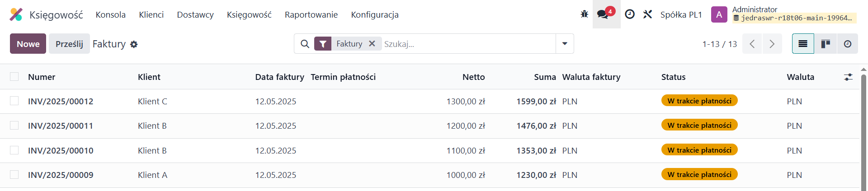Tick the checkbox for INV/2025/00012

[14, 101]
